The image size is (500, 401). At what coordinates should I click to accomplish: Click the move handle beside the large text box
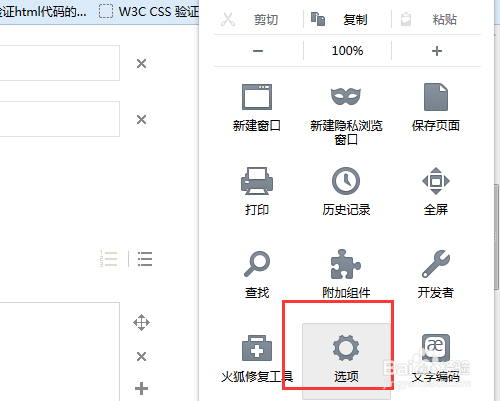[141, 322]
